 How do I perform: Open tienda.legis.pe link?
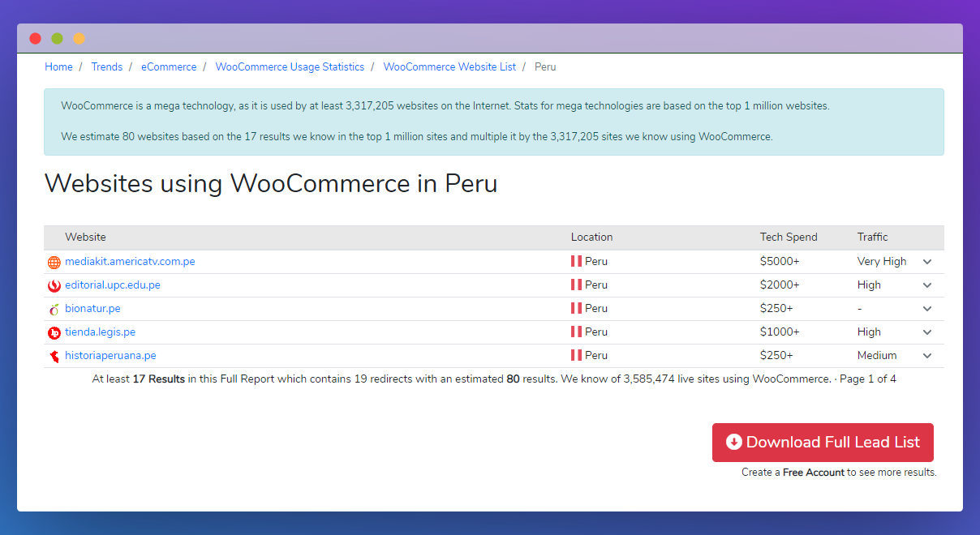pyautogui.click(x=100, y=332)
